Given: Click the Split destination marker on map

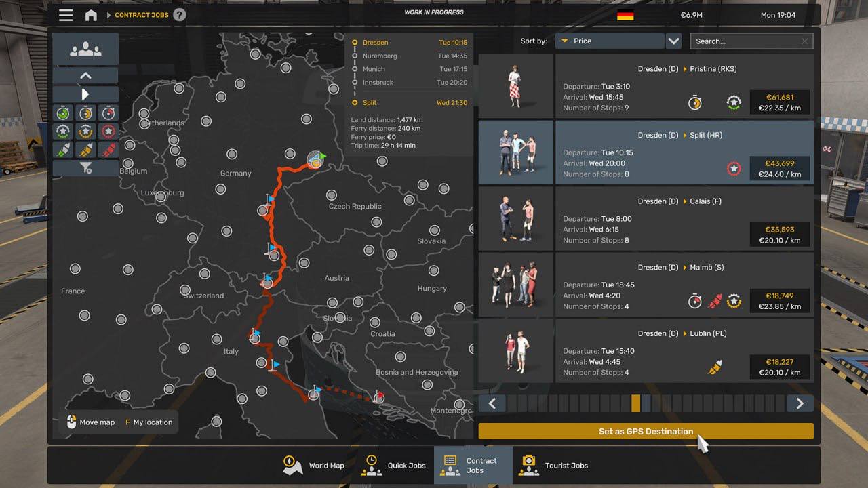Looking at the screenshot, I should coord(379,398).
